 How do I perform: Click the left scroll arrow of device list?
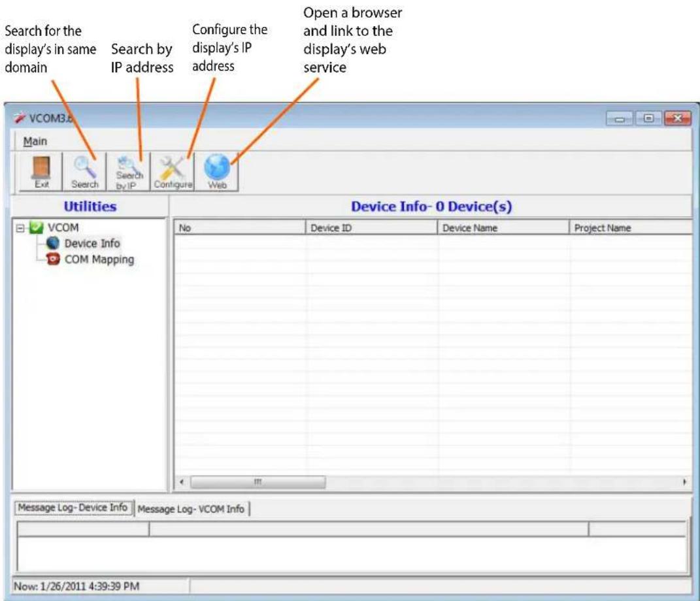[x=181, y=482]
